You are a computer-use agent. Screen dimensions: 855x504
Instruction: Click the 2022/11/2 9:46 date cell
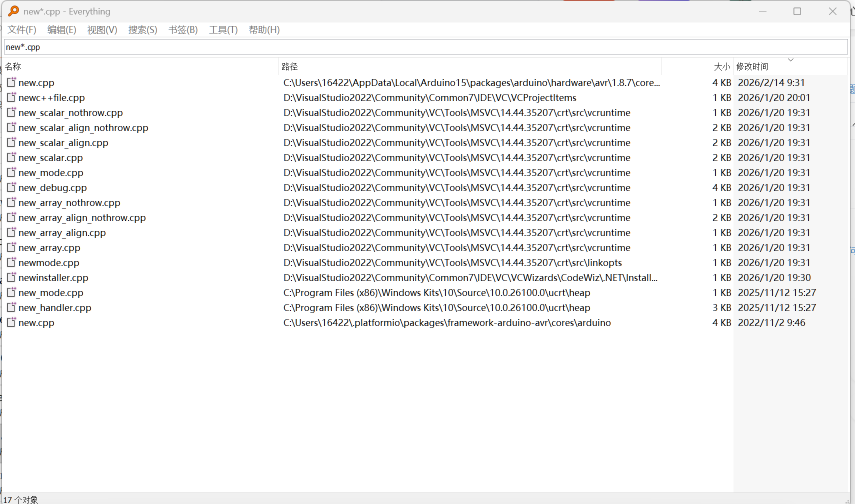coord(771,322)
